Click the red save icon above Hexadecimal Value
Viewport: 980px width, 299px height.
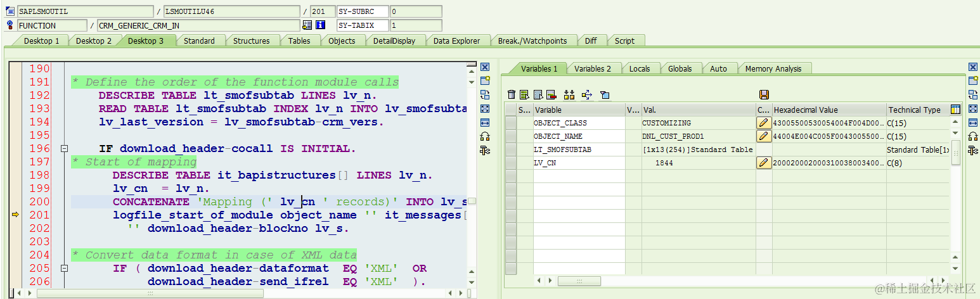[764, 95]
